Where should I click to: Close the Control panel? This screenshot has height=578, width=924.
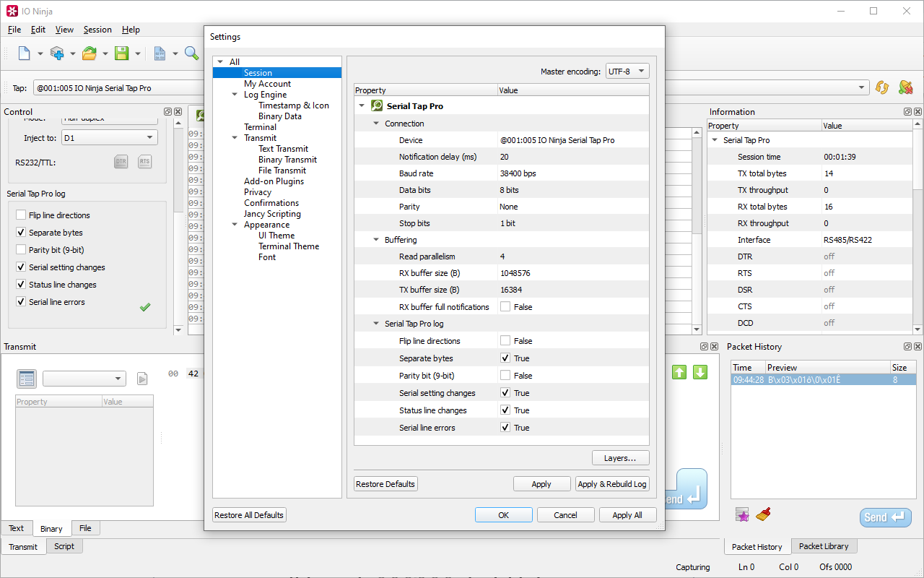click(178, 112)
